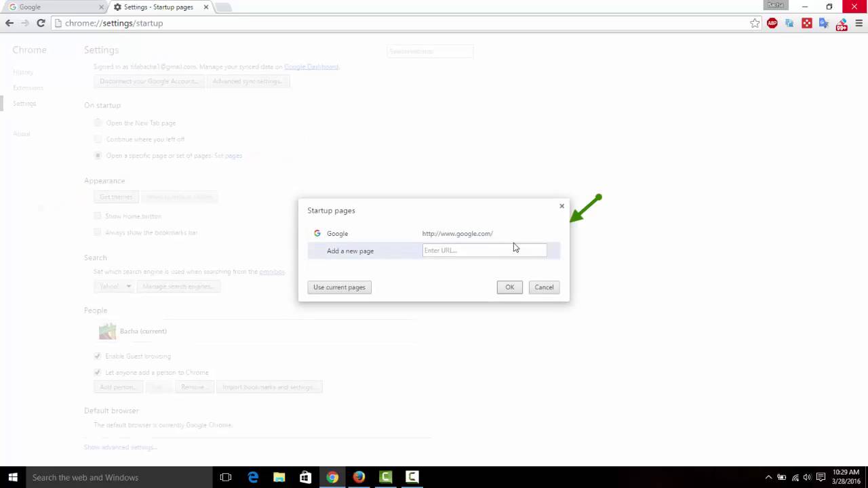The height and width of the screenshot is (488, 868).
Task: Open Extensions in the dimmed Chrome sidebar
Action: point(28,87)
